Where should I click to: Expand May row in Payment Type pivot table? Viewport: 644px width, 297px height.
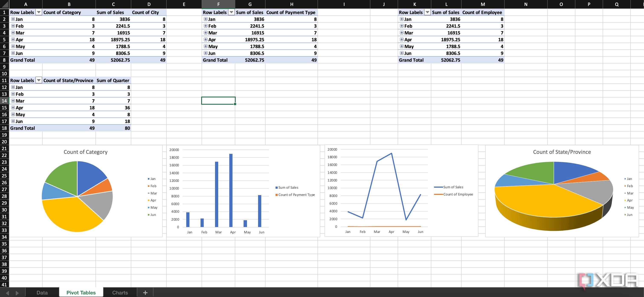[205, 46]
